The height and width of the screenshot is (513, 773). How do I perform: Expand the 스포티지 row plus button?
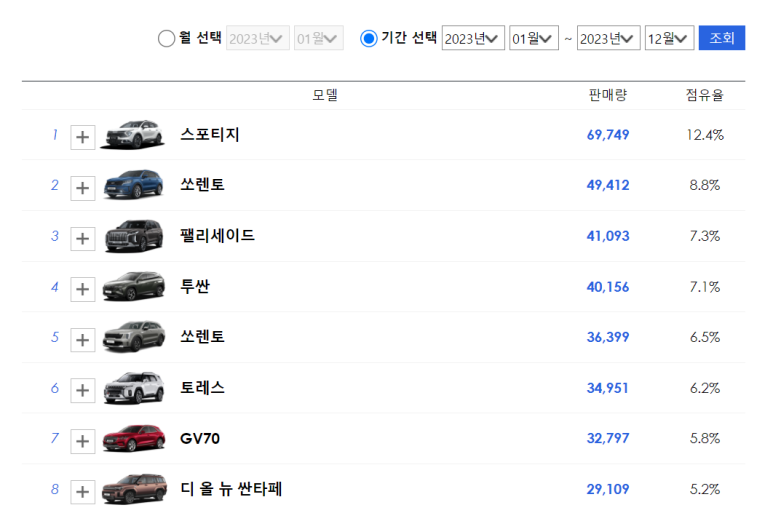(x=83, y=137)
